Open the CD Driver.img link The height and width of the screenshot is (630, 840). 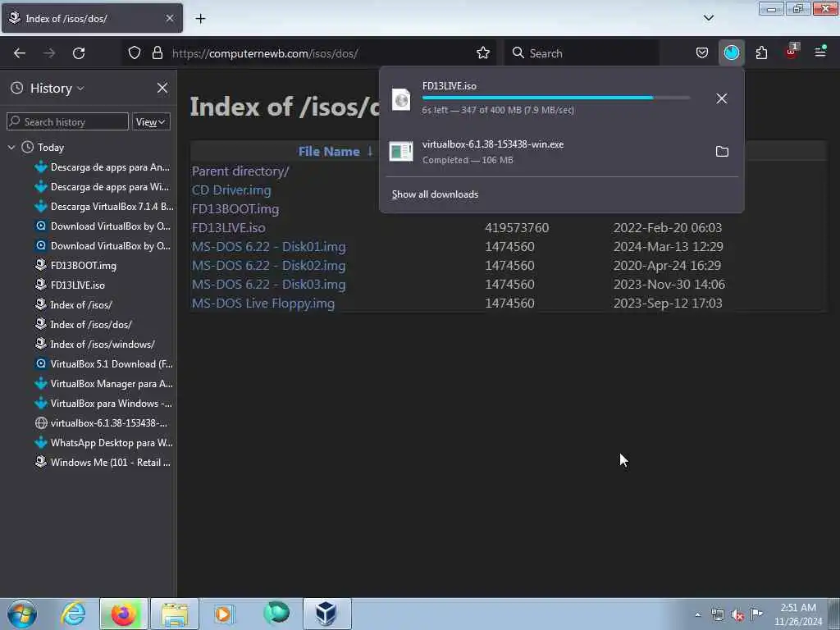231,189
